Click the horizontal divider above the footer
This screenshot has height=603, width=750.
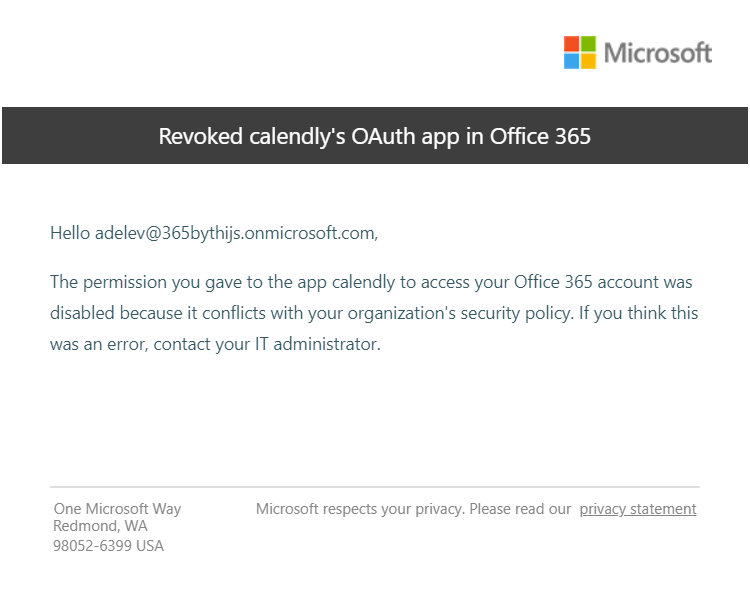[375, 487]
